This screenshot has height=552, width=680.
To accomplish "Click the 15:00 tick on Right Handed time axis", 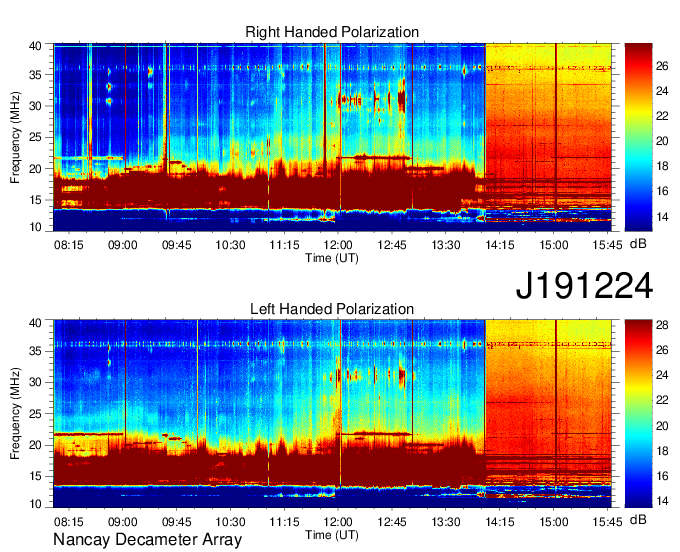I will [x=554, y=245].
